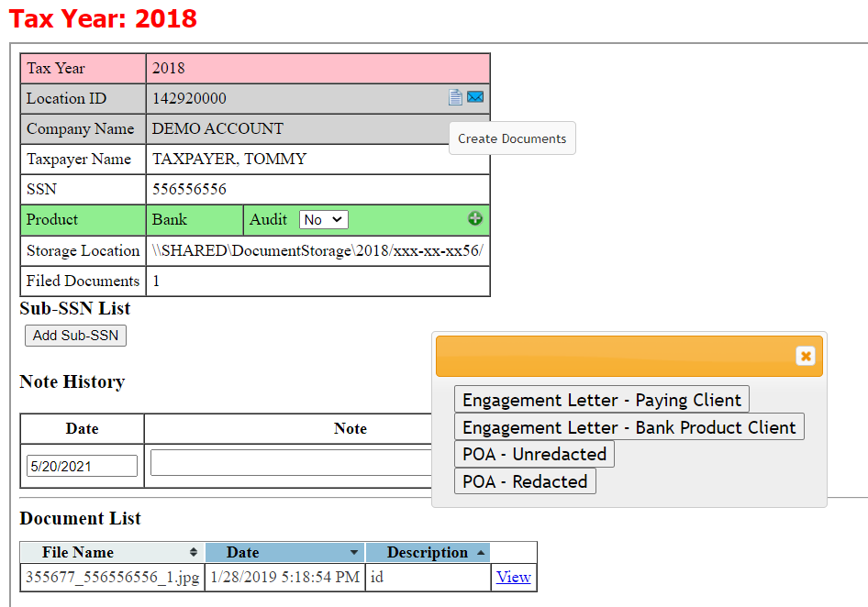868x607 pixels.
Task: Click the green plus icon in Product row
Action: click(475, 218)
